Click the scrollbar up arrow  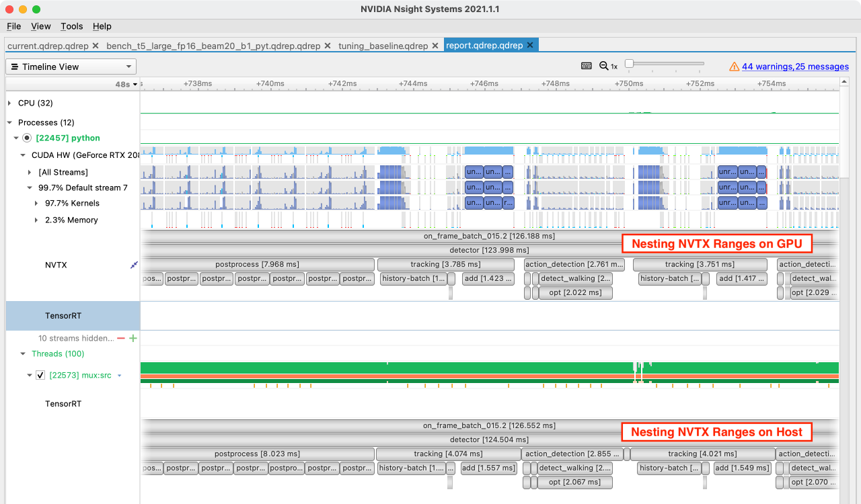coord(844,81)
